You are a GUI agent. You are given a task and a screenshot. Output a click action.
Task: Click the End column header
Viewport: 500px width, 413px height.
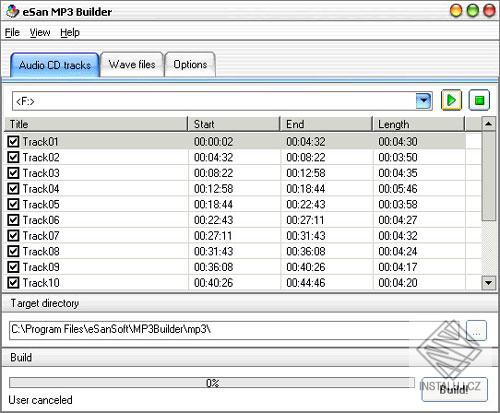(326, 124)
